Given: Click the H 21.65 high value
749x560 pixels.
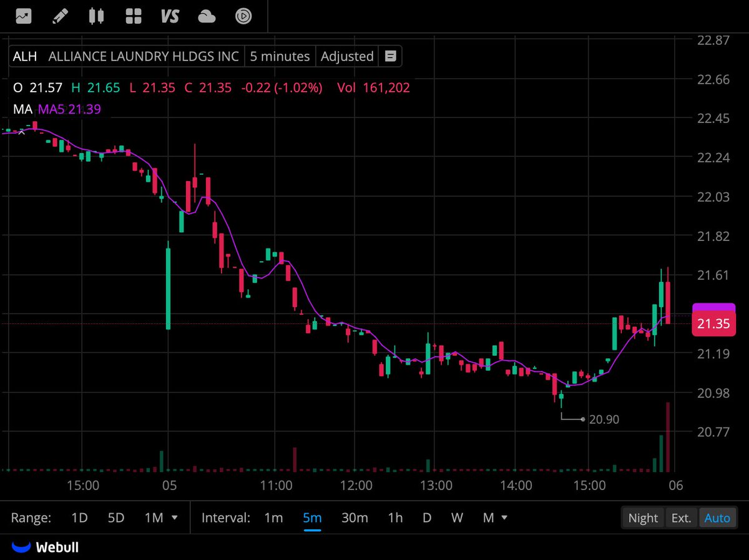Looking at the screenshot, I should (x=95, y=87).
